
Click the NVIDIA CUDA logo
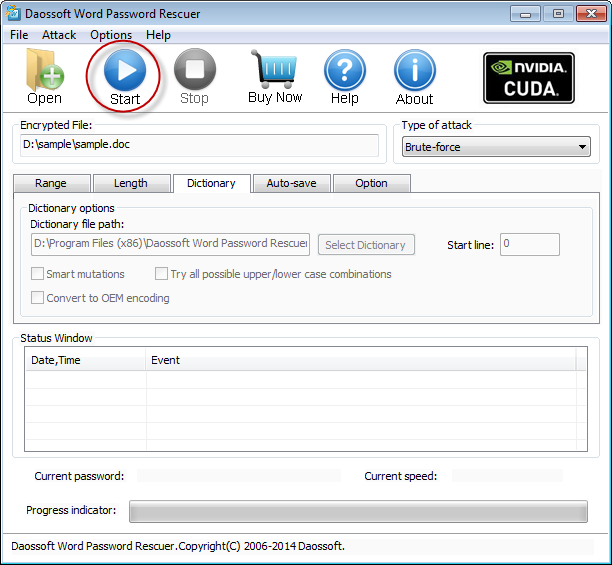529,78
